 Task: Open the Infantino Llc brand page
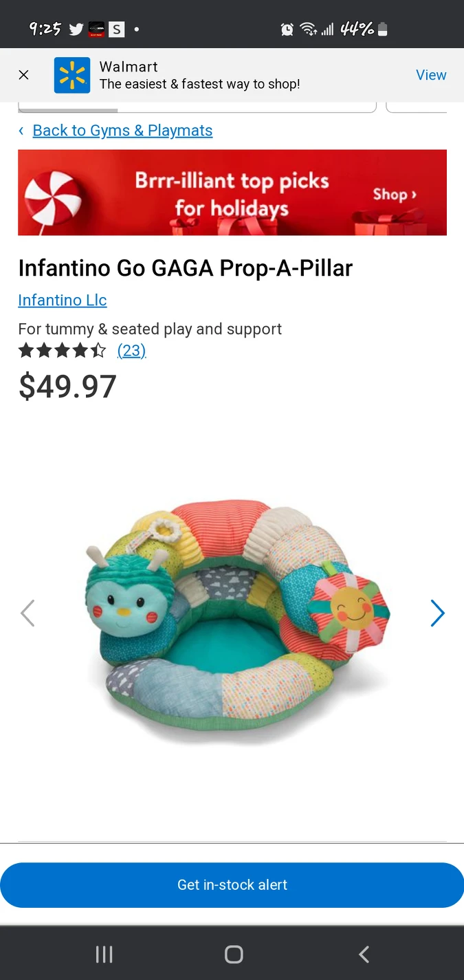(x=63, y=301)
